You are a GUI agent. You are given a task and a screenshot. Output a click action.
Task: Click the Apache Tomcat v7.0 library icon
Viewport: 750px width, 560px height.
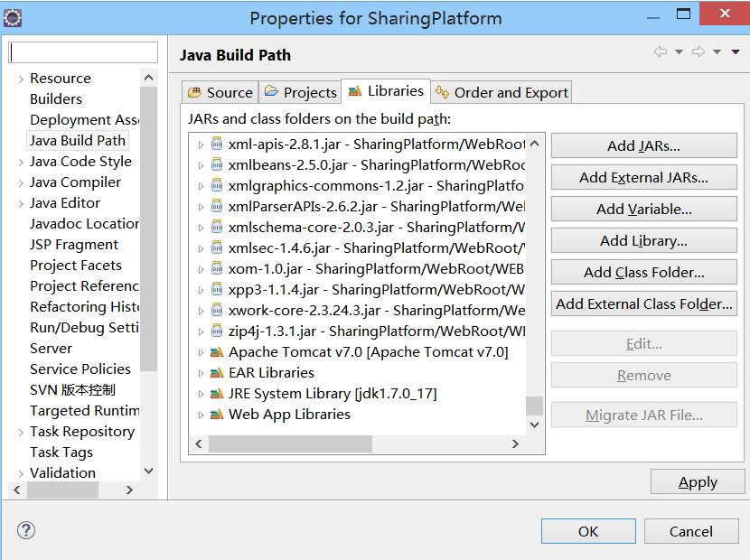(x=217, y=351)
